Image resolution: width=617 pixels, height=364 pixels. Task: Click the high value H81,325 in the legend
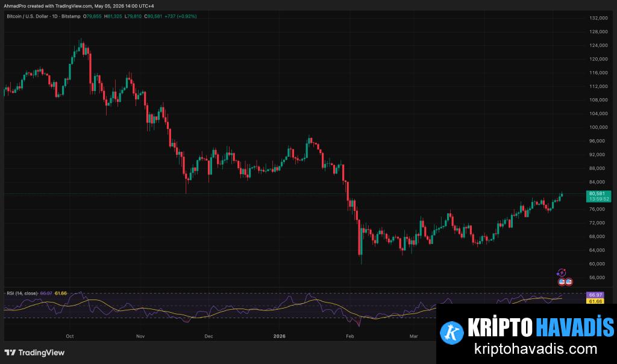coord(113,16)
